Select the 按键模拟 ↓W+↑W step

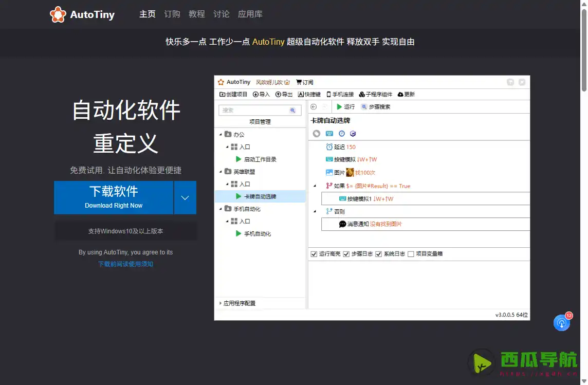352,159
